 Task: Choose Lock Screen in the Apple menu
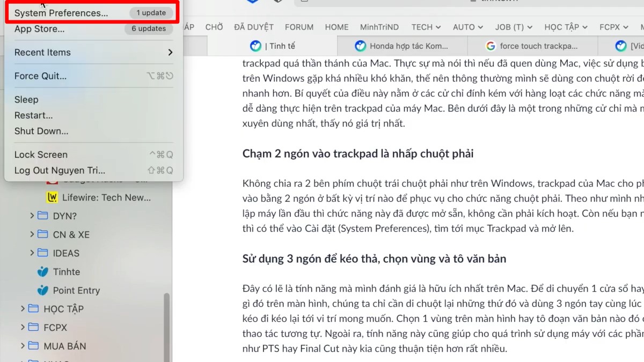coord(94,154)
